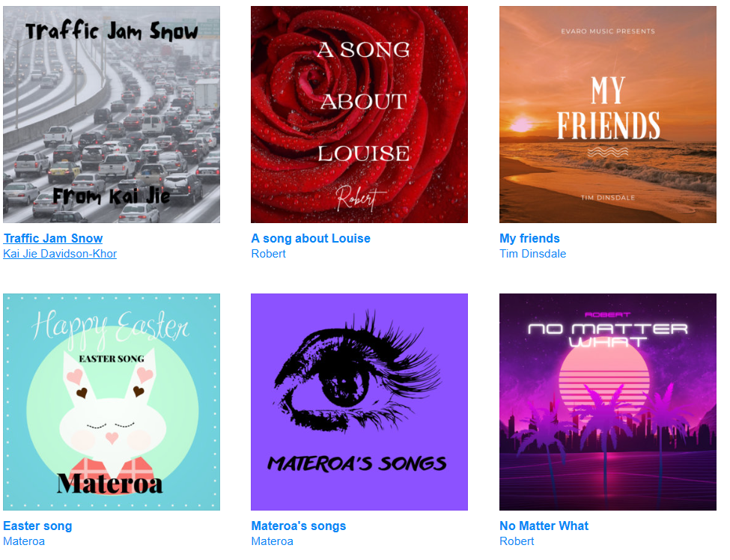The image size is (730, 560).
Task: Visit Kai Jie Davidson-Khor artist link
Action: pos(60,254)
